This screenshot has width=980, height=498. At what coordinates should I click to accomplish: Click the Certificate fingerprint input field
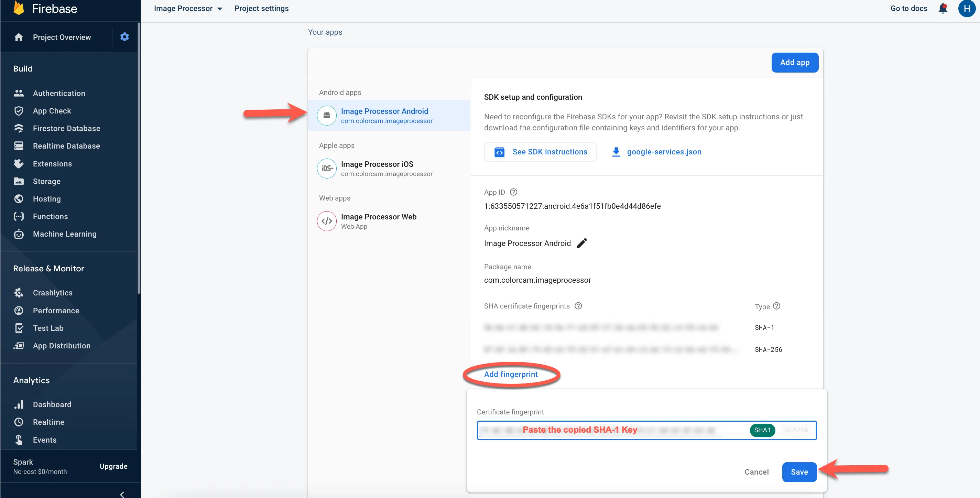pos(646,430)
